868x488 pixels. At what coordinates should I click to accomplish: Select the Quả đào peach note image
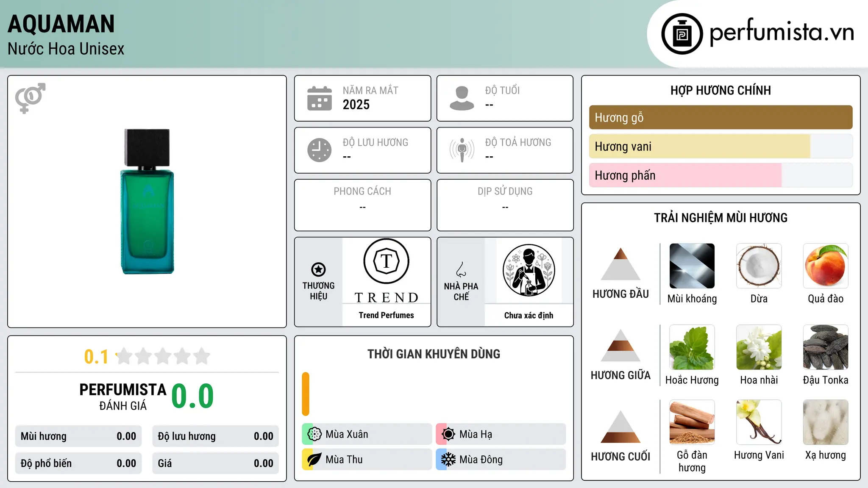[x=825, y=266]
